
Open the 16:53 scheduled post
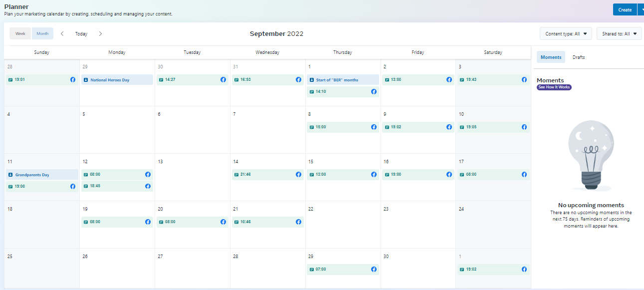pos(268,80)
